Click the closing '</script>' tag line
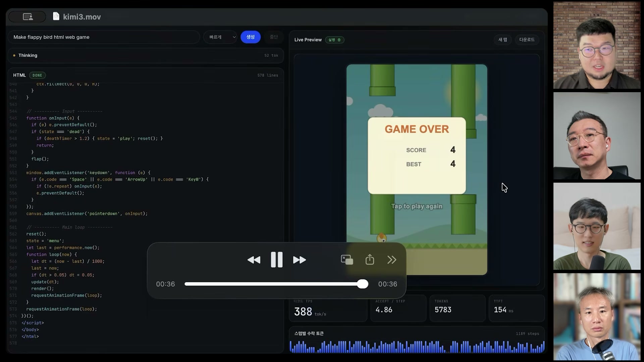Screen dimensions: 644x362 click(x=33, y=323)
